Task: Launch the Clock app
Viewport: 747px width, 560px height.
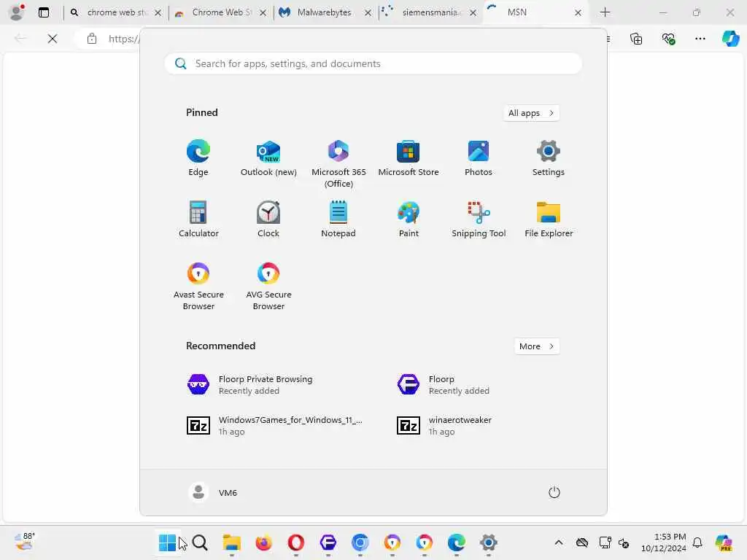Action: point(268,219)
